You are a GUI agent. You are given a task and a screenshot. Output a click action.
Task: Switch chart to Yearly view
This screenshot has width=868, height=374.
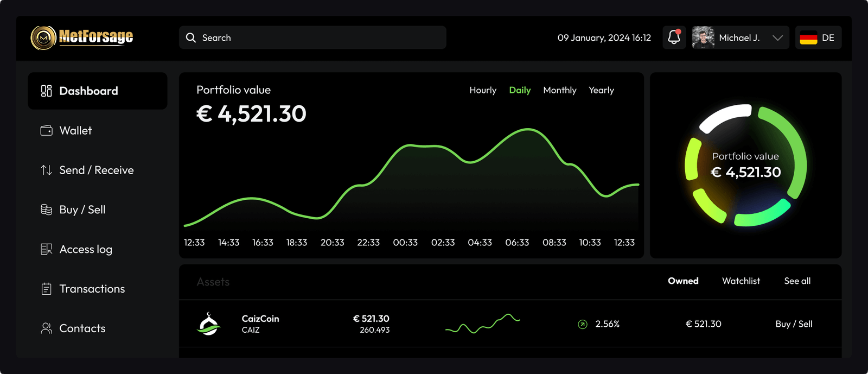[601, 90]
